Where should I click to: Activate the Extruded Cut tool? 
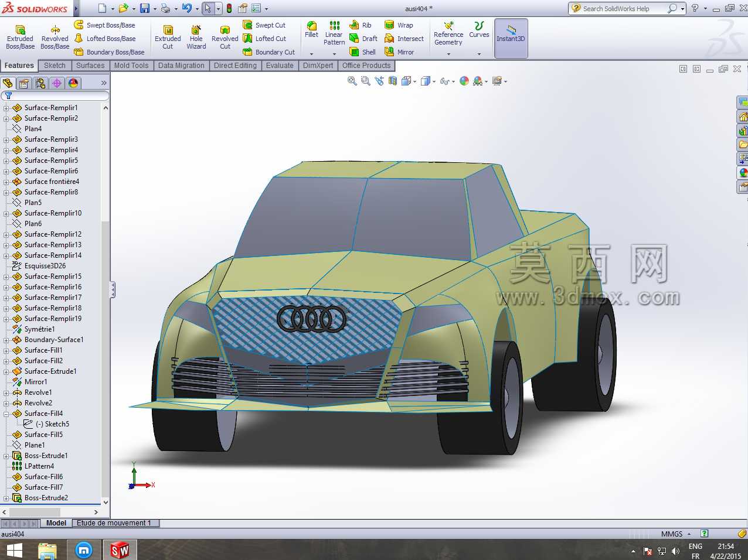click(x=168, y=37)
